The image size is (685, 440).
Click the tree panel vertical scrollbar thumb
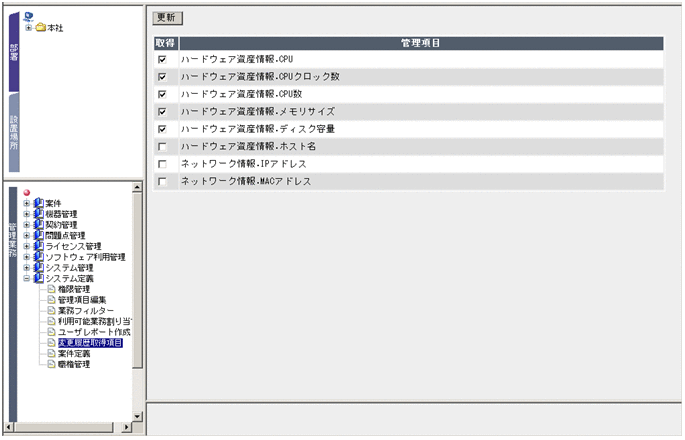pyautogui.click(x=137, y=281)
